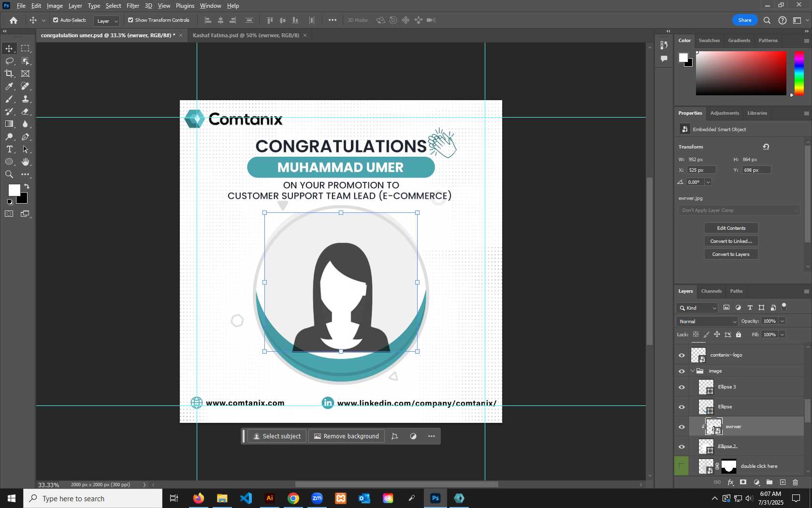Select the Object Selection tool
Image resolution: width=812 pixels, height=508 pixels.
(26, 61)
